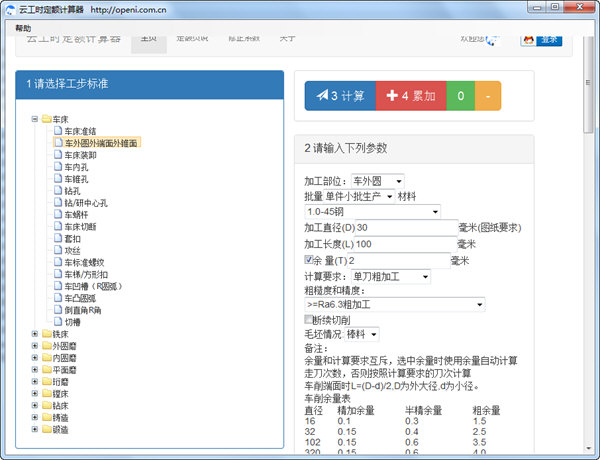Click the 车床 folder icon
600x460 pixels.
pyautogui.click(x=47, y=119)
